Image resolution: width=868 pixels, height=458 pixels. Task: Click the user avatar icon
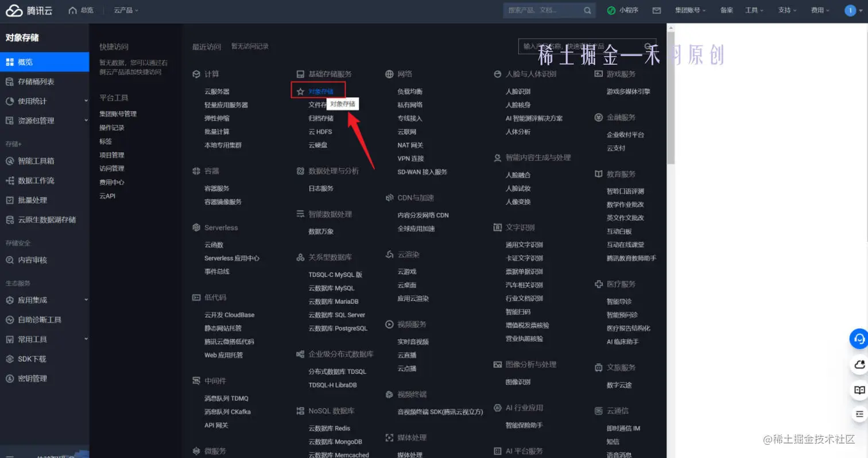[850, 10]
